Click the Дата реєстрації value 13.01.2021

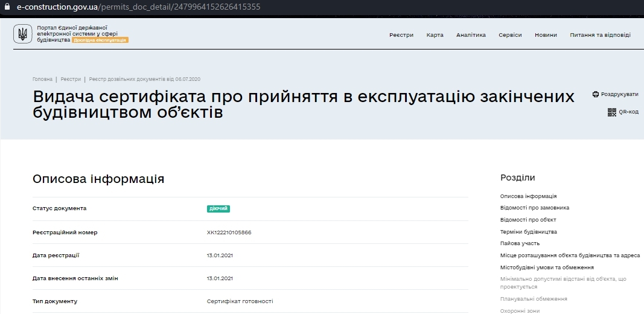[x=220, y=255]
